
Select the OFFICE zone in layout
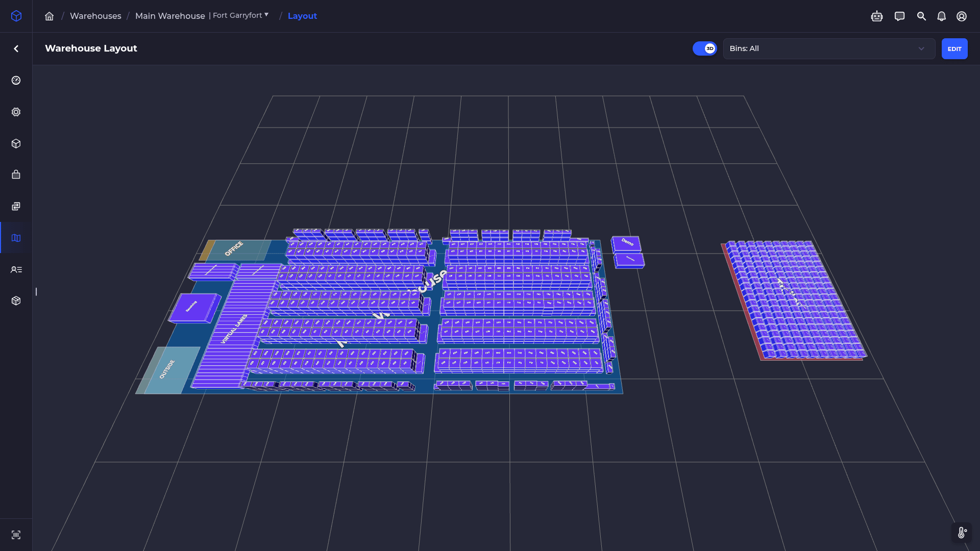point(235,249)
